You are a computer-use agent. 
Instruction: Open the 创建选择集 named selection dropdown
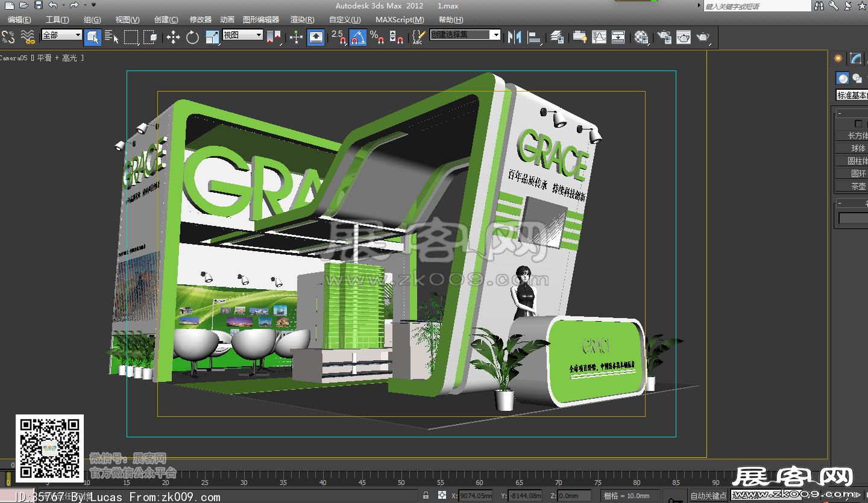[465, 35]
